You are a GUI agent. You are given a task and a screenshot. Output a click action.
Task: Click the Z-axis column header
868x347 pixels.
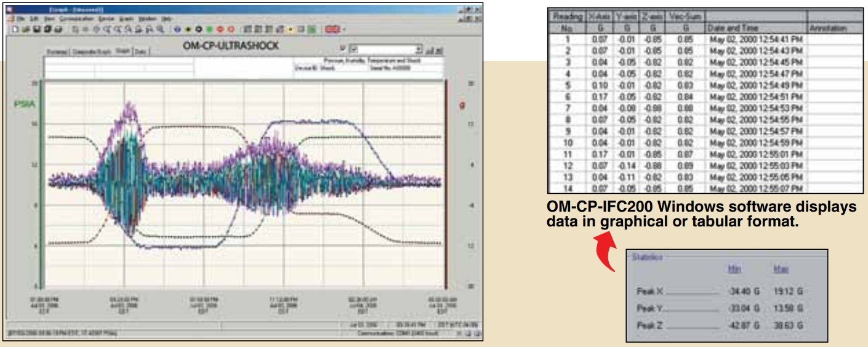point(653,22)
